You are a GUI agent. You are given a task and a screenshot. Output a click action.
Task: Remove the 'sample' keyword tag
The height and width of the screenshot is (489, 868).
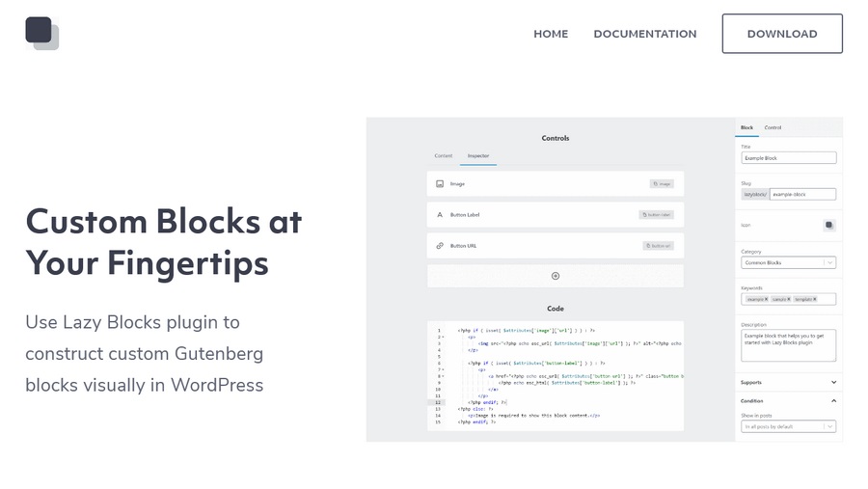pyautogui.click(x=789, y=299)
